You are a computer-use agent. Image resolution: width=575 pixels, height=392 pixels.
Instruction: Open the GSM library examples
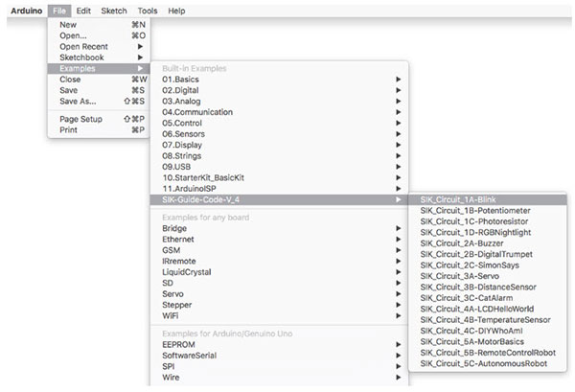[279, 250]
